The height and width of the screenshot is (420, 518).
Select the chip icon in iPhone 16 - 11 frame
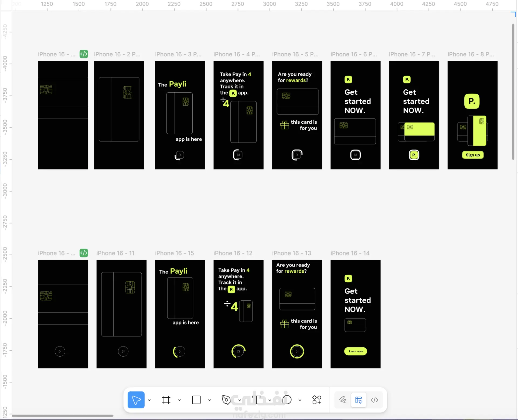130,287
